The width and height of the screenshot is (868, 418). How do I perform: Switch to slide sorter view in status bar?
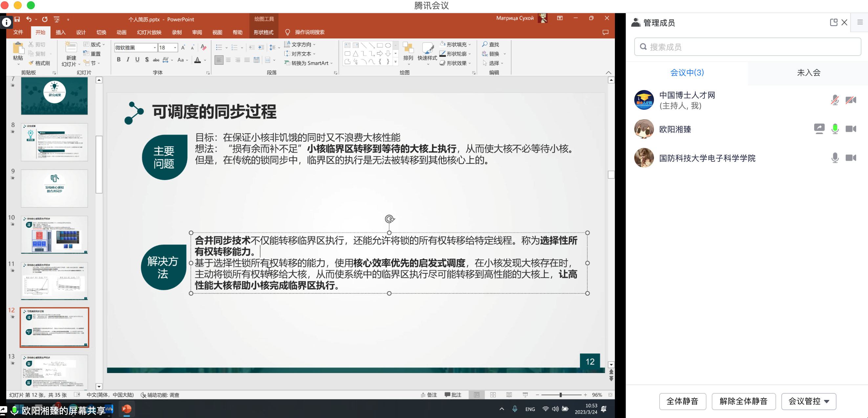[x=493, y=395]
